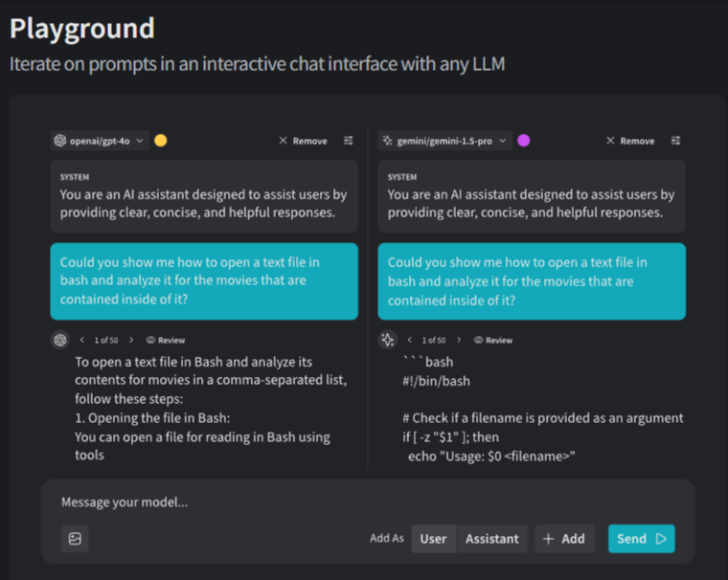The height and width of the screenshot is (580, 728).
Task: Click the OpenAI avatar icon beside response
Action: [x=60, y=340]
